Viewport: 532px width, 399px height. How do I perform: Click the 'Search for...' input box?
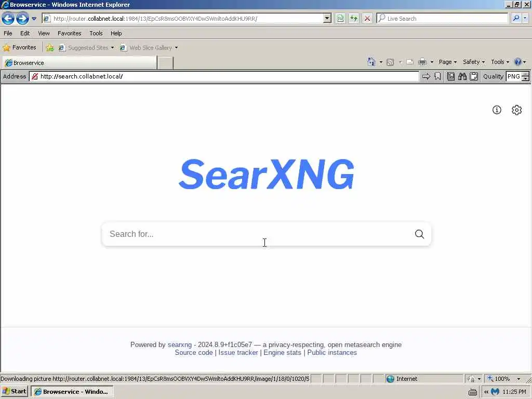click(258, 234)
